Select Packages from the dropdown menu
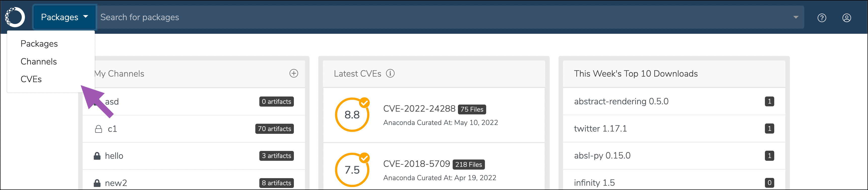868x190 pixels. 39,44
